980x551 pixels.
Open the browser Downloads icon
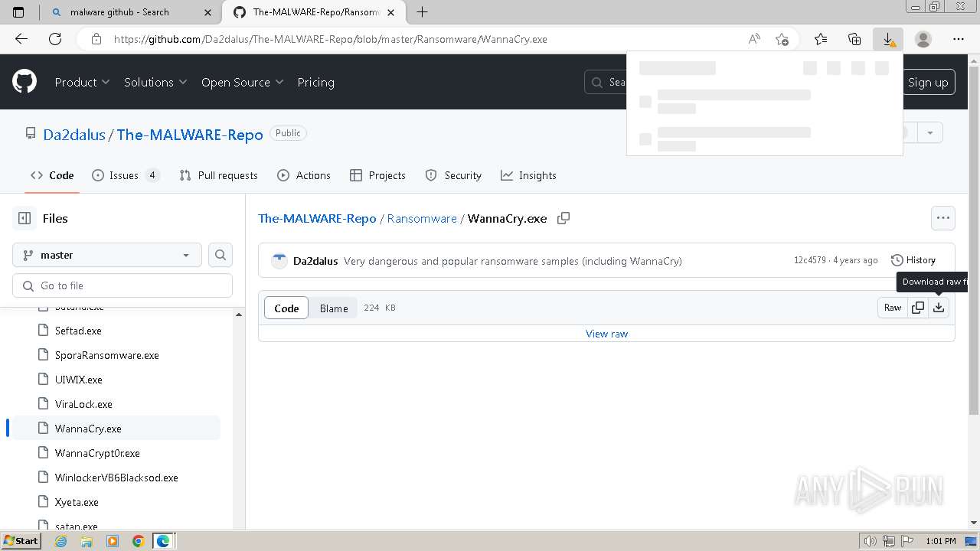coord(888,39)
